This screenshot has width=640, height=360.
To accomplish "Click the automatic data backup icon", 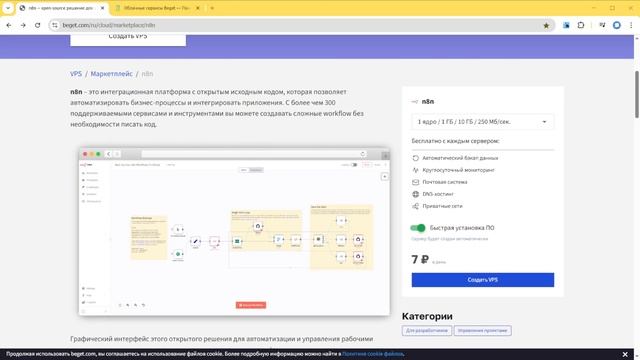I will [416, 158].
